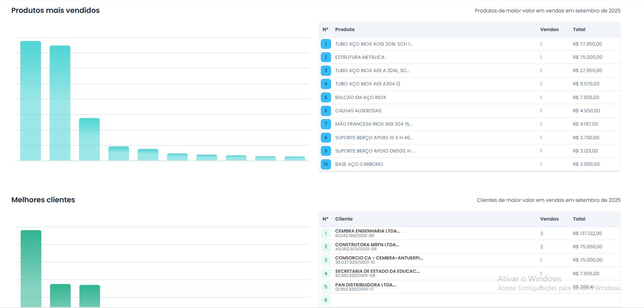The height and width of the screenshot is (308, 644).
Task: Click total R$ 3.790,00
Action: (586, 138)
